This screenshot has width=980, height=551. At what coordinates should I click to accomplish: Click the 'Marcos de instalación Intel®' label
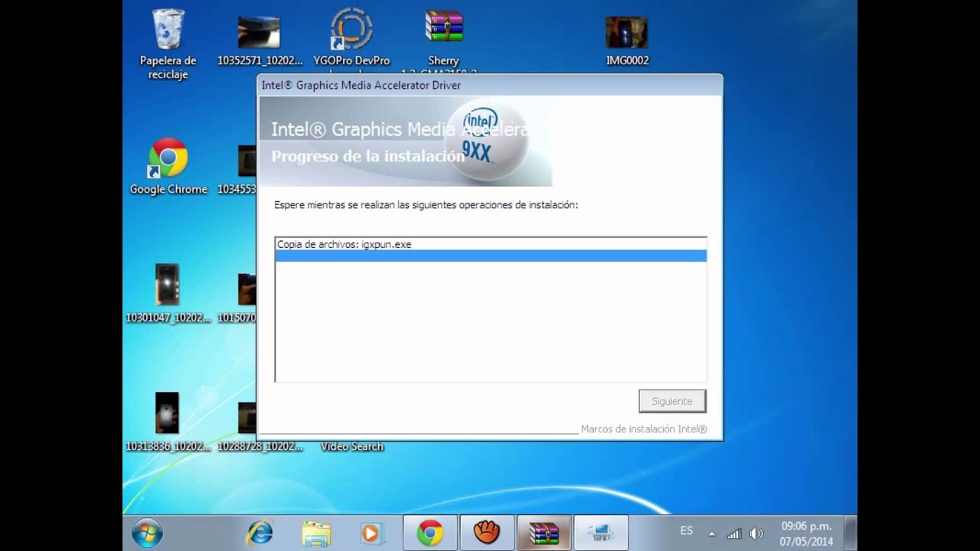tap(644, 429)
